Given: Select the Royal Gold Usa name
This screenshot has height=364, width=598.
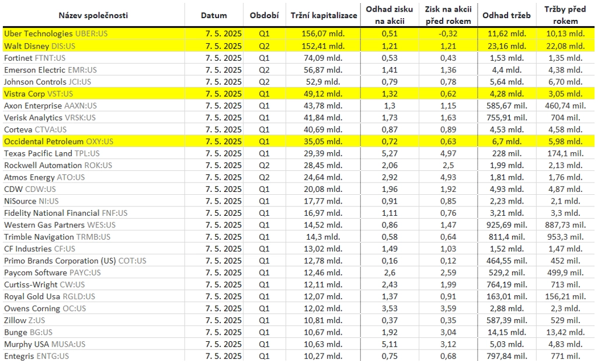Looking at the screenshot, I should (x=32, y=296).
